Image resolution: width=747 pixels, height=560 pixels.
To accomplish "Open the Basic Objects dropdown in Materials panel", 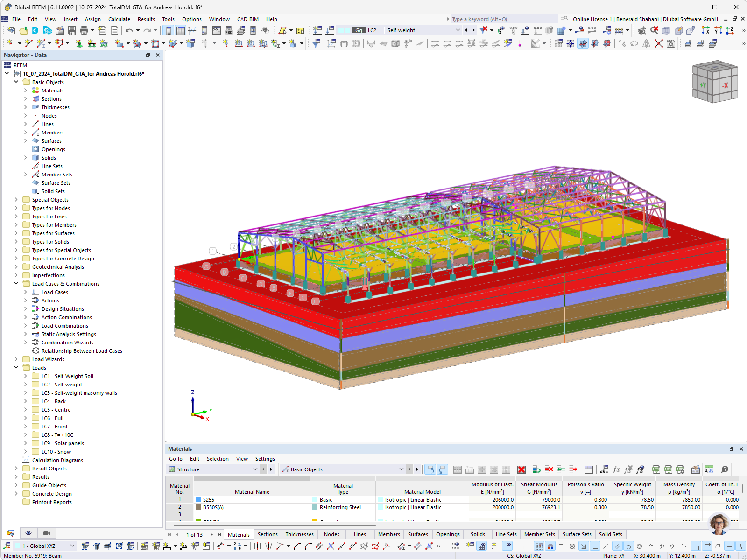I will 401,469.
